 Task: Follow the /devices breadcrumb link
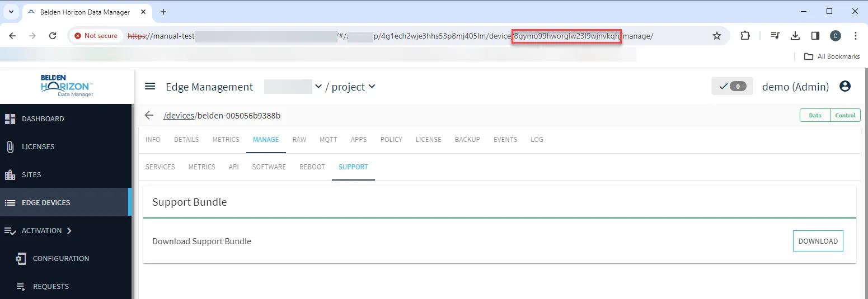coord(179,116)
